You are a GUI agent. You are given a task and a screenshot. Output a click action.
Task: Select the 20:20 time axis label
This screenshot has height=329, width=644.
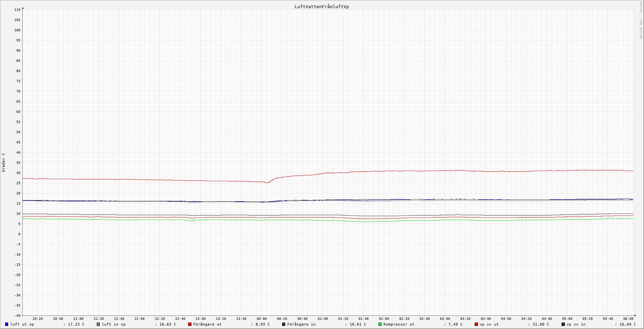37,319
